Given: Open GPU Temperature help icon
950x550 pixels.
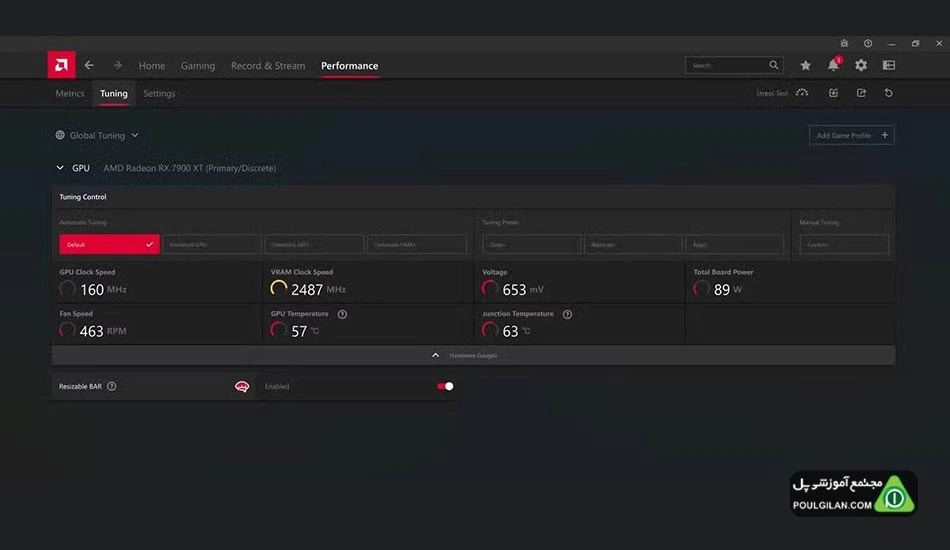Looking at the screenshot, I should (342, 314).
